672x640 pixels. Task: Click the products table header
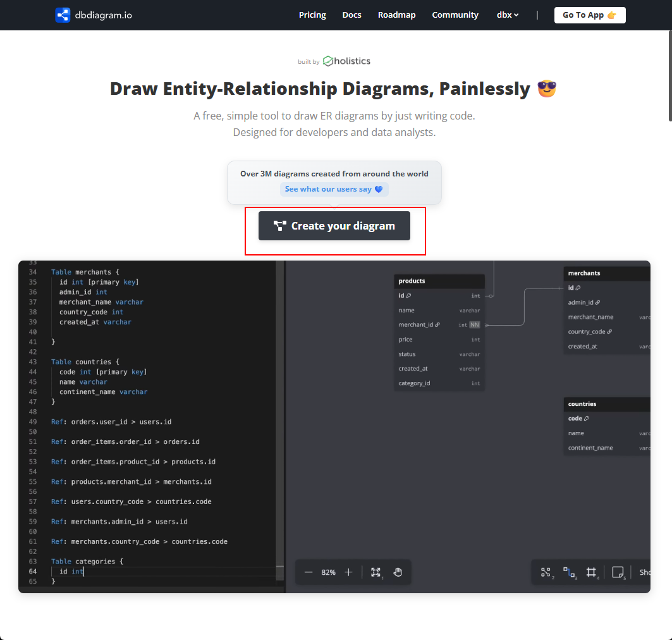click(x=439, y=281)
